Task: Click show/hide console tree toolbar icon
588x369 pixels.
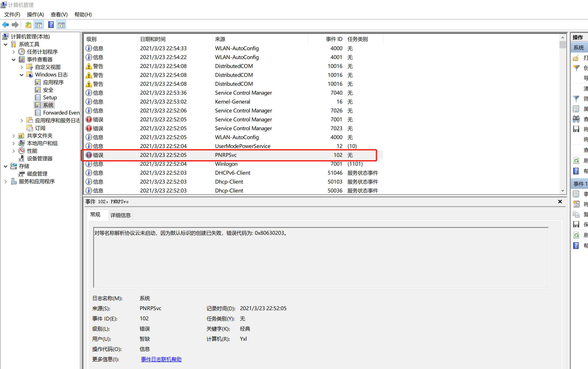Action: (x=39, y=25)
